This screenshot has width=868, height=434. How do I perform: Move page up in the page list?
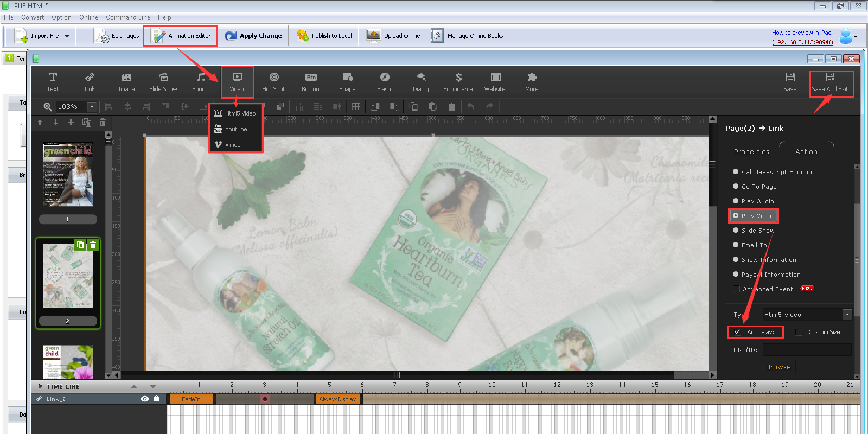[x=40, y=123]
